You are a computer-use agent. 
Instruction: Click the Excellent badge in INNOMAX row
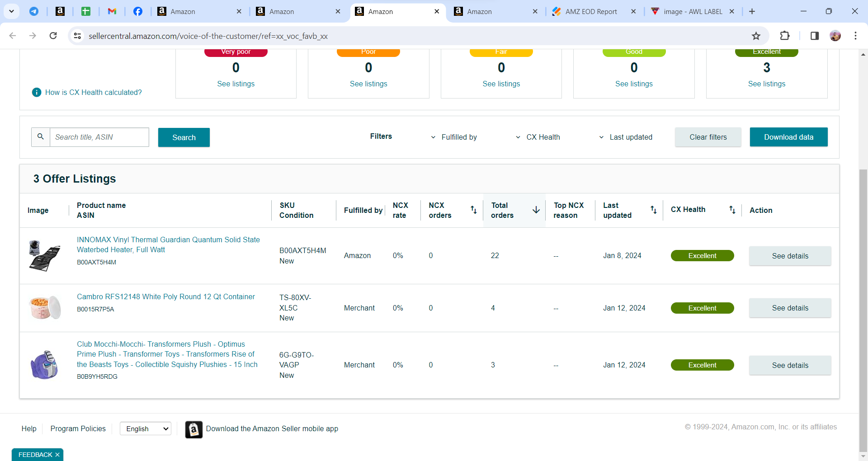pyautogui.click(x=702, y=256)
